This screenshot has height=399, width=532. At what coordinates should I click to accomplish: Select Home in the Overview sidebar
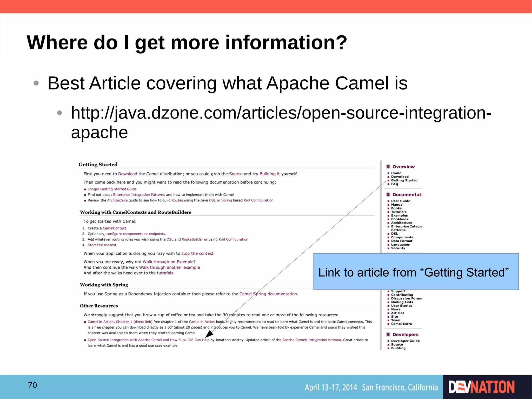tap(396, 173)
